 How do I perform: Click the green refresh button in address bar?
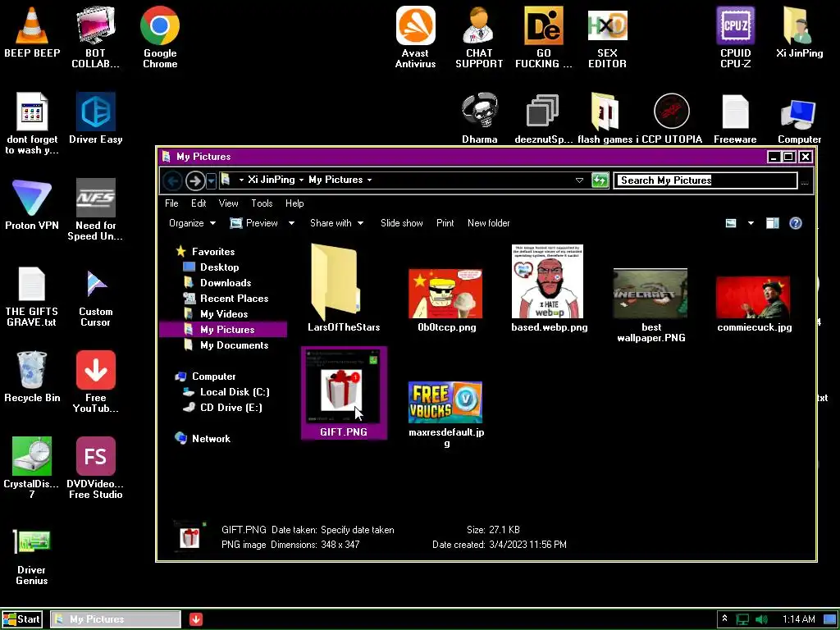point(600,180)
